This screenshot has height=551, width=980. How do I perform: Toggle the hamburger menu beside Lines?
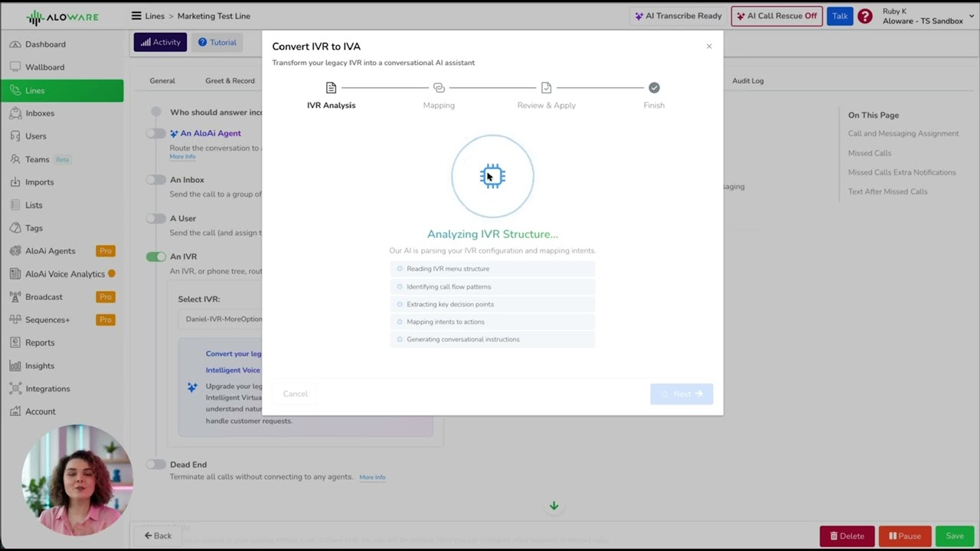tap(136, 16)
